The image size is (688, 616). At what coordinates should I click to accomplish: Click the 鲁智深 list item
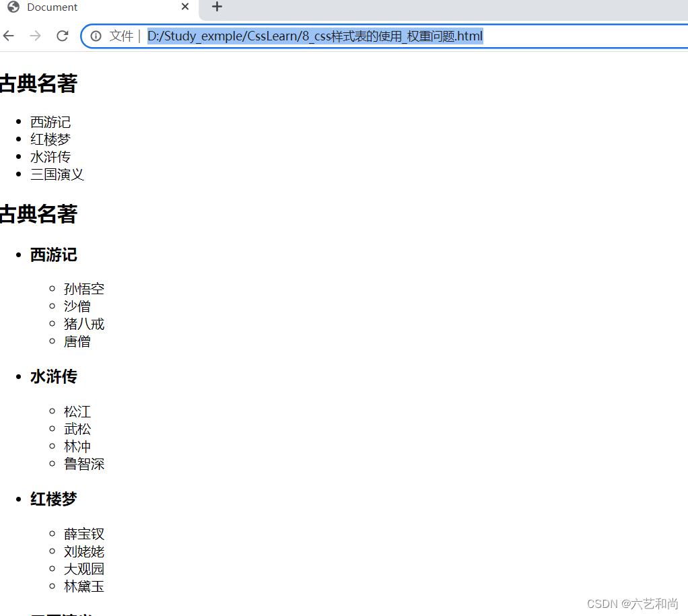83,464
